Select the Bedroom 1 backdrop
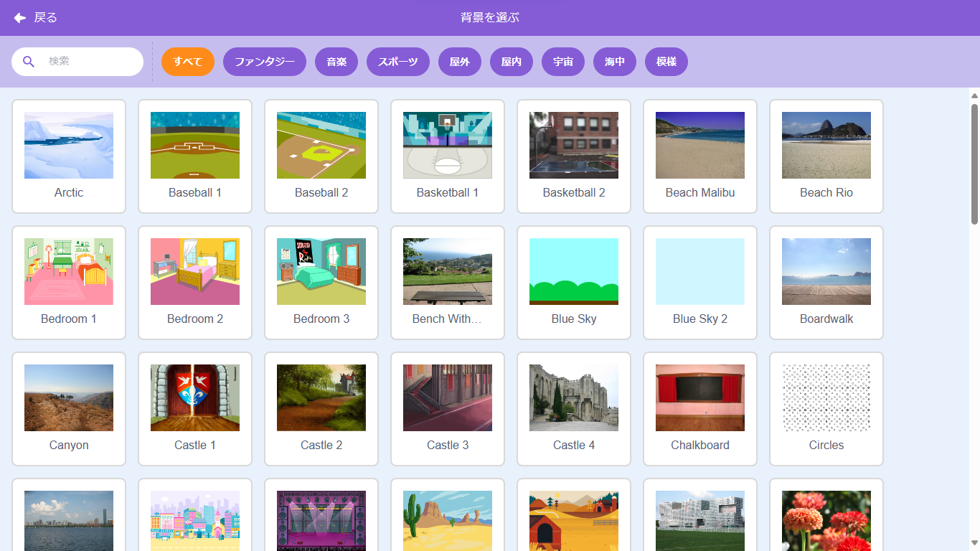The image size is (980, 551). click(x=69, y=283)
